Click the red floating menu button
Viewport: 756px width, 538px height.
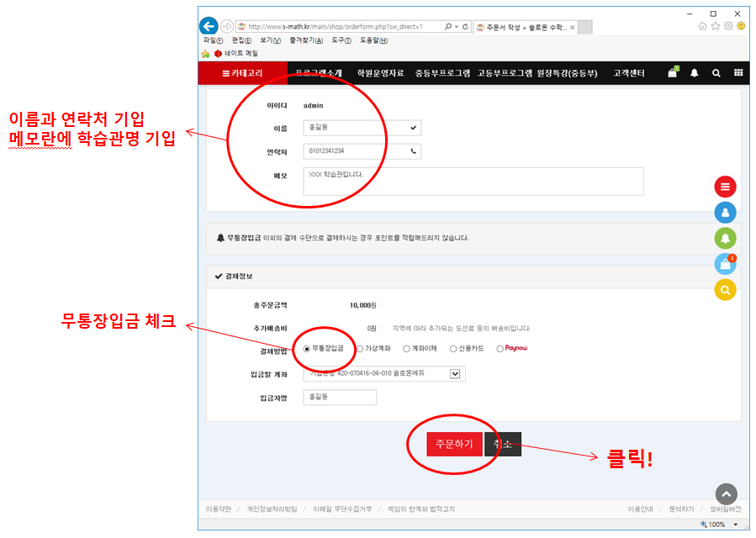tap(725, 187)
